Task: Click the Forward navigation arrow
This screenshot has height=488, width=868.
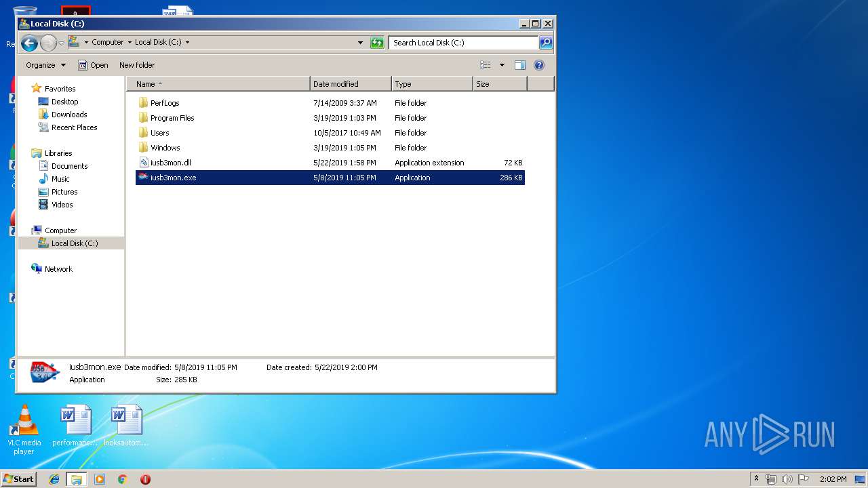Action: click(48, 43)
